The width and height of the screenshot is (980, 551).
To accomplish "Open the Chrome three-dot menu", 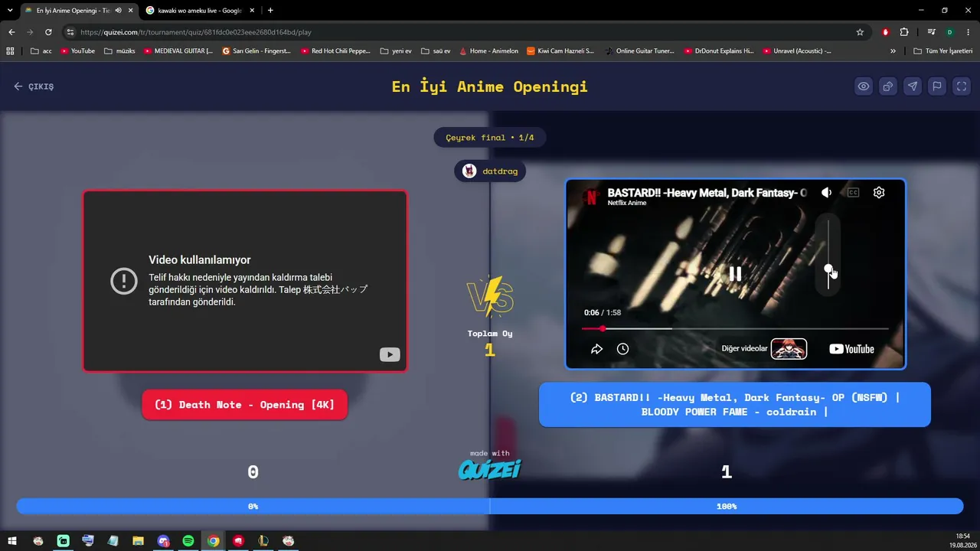I will coord(968,32).
